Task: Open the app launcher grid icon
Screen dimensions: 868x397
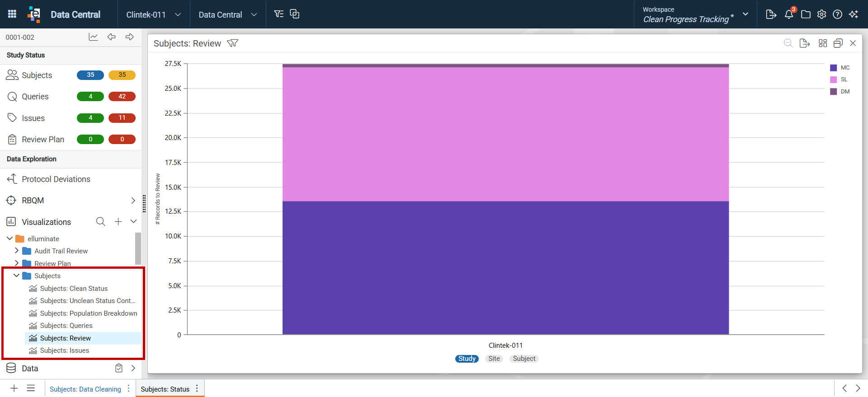Action: click(x=12, y=14)
